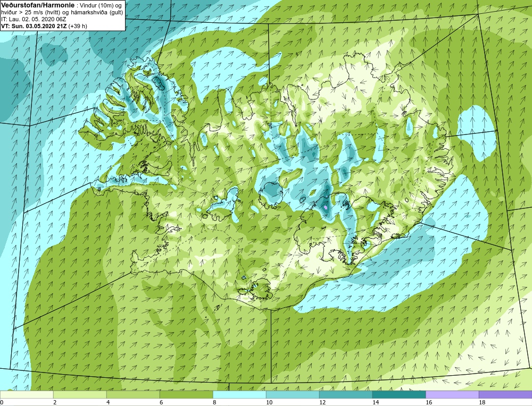Viewport: 532px width, 406px height.
Task: Click the medium green 4–6 m/s legend swatch
Action: (x=133, y=395)
